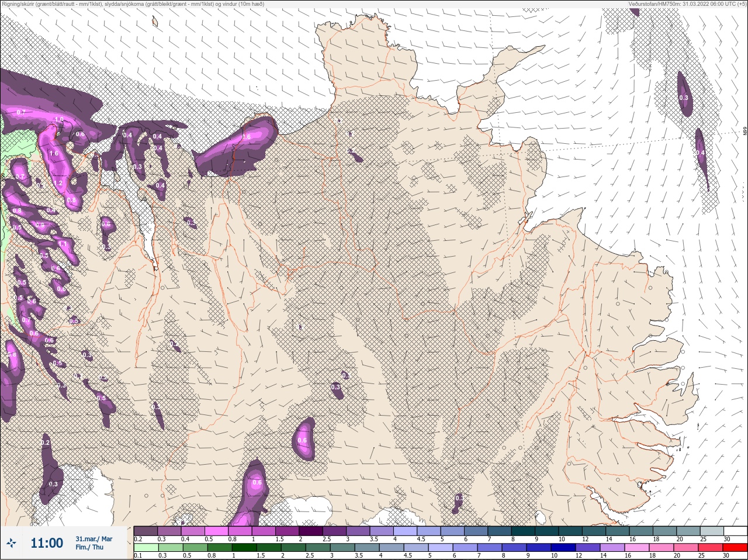
Task: Click the "1.1" precipitation value on the map
Action: coord(63,244)
